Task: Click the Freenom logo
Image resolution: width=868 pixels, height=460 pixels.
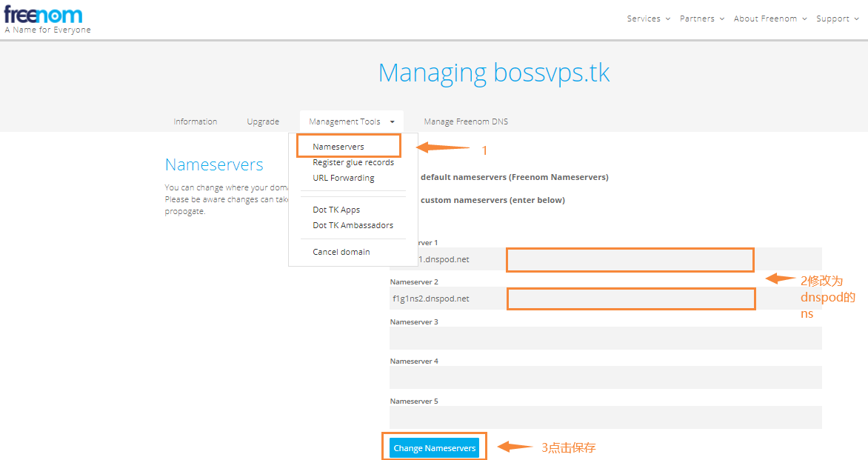Action: tap(43, 16)
